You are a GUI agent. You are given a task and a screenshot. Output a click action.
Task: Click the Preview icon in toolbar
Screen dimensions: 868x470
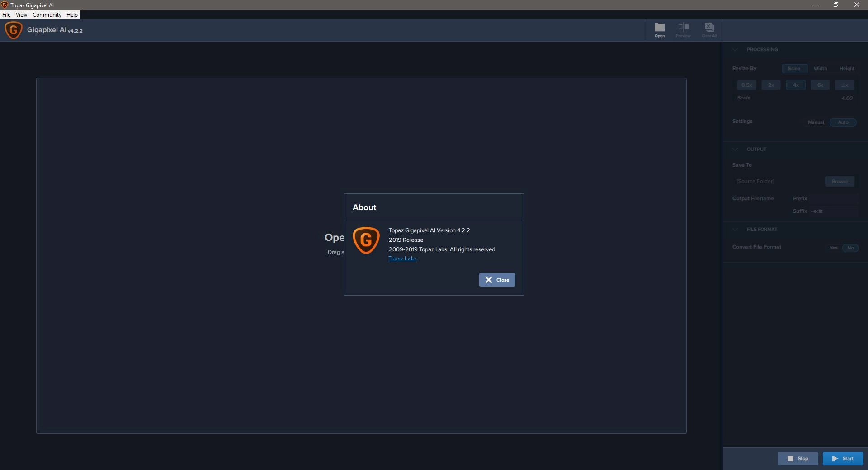point(683,30)
